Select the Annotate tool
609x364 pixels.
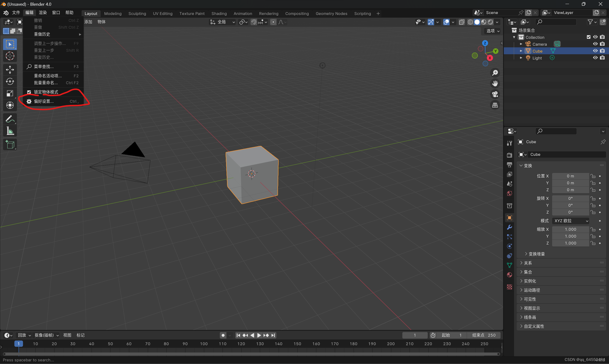(10, 119)
